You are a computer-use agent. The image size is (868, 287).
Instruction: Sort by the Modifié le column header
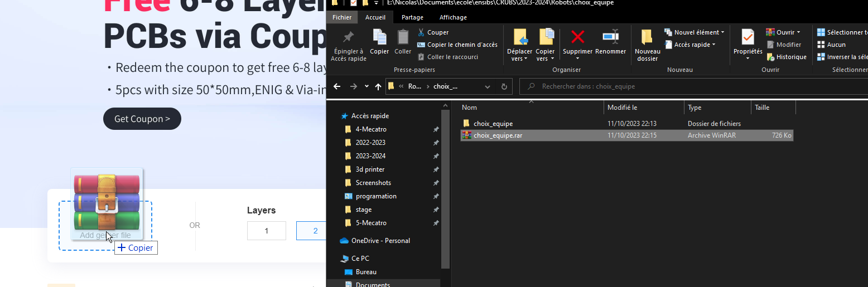[x=644, y=108]
